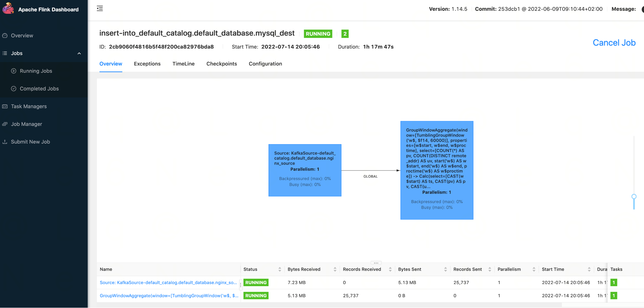Image resolution: width=644 pixels, height=308 pixels.
Task: Click the Task Managers schedule icon
Action: pyautogui.click(x=5, y=106)
